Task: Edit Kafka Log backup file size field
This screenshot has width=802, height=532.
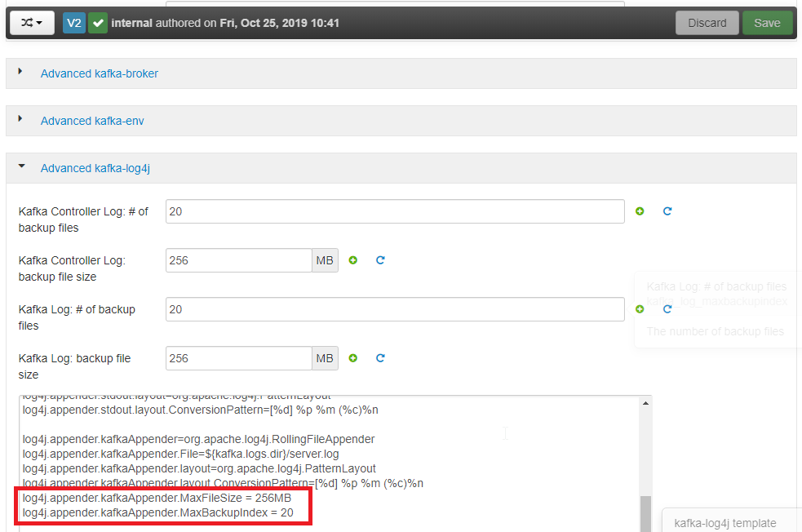Action: coord(239,358)
